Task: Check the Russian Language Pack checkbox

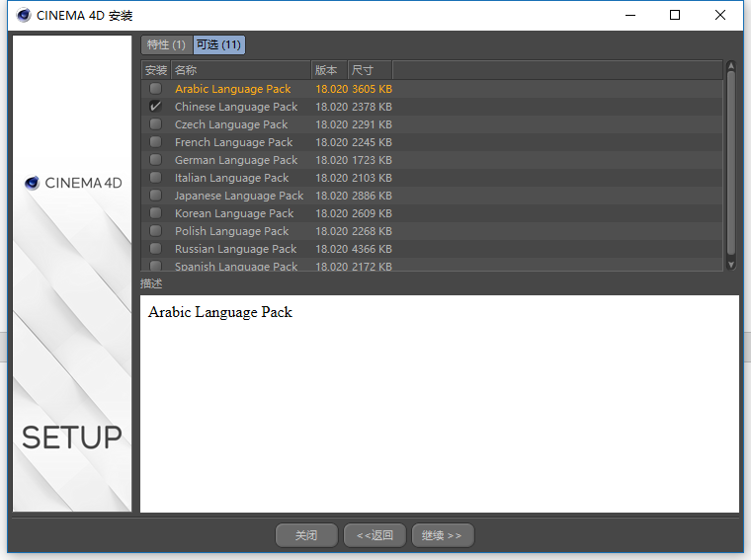Action: click(156, 249)
